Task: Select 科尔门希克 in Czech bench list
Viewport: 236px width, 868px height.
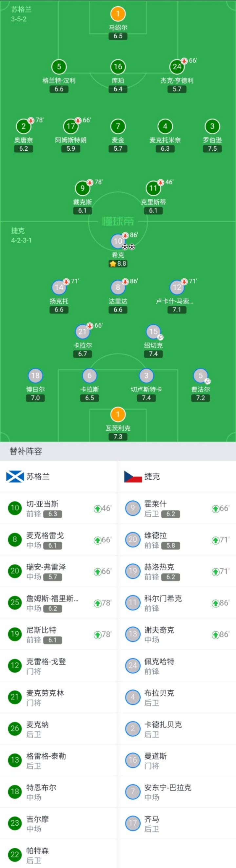Action: click(177, 603)
